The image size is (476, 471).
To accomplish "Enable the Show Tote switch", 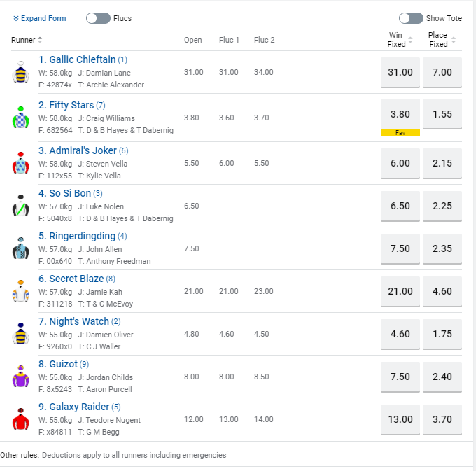I will click(x=411, y=18).
